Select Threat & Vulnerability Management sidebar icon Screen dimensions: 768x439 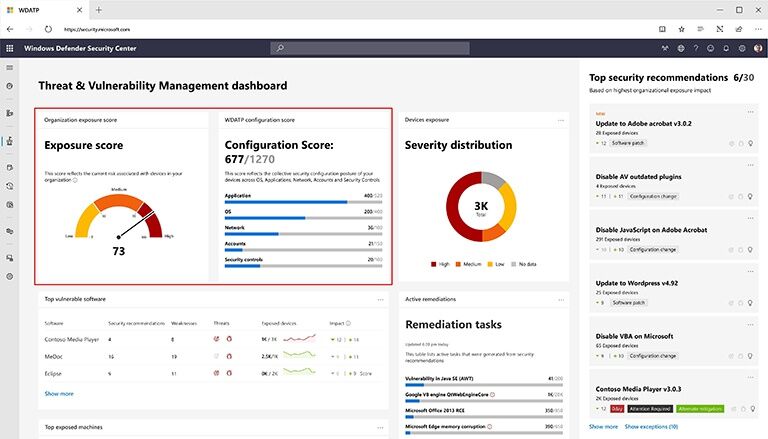pyautogui.click(x=10, y=141)
